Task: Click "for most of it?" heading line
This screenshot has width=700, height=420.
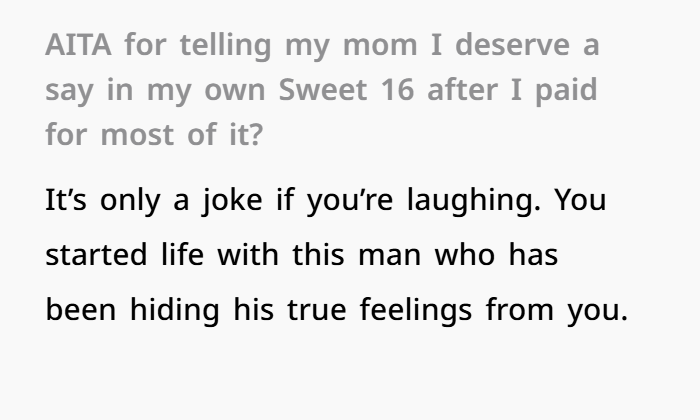Action: pyautogui.click(x=154, y=134)
